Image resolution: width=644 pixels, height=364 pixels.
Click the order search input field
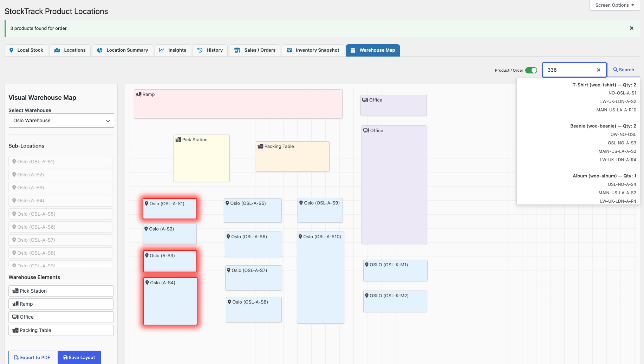[570, 70]
